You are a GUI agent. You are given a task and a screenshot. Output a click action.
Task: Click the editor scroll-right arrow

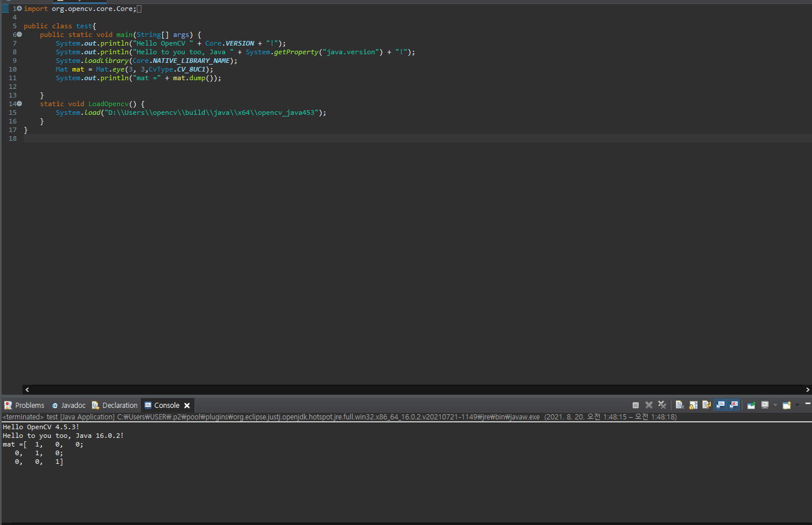[807, 389]
